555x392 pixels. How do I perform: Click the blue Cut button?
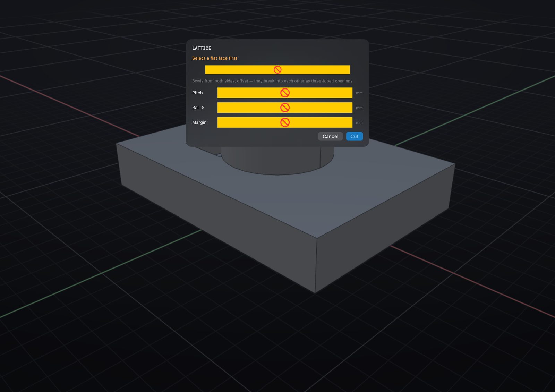point(355,136)
